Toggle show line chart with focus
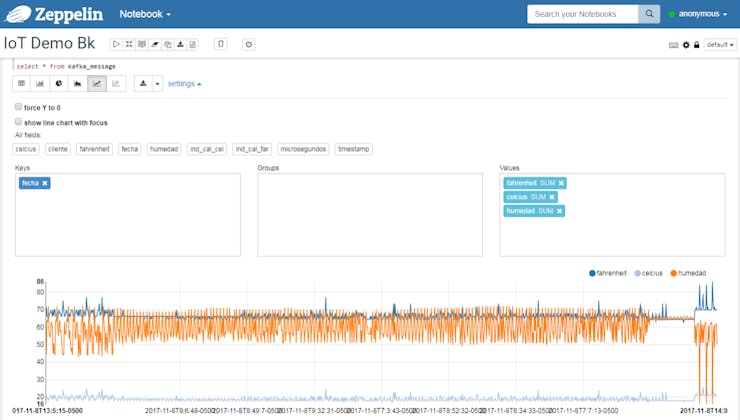Image resolution: width=740 pixels, height=420 pixels. pyautogui.click(x=19, y=122)
